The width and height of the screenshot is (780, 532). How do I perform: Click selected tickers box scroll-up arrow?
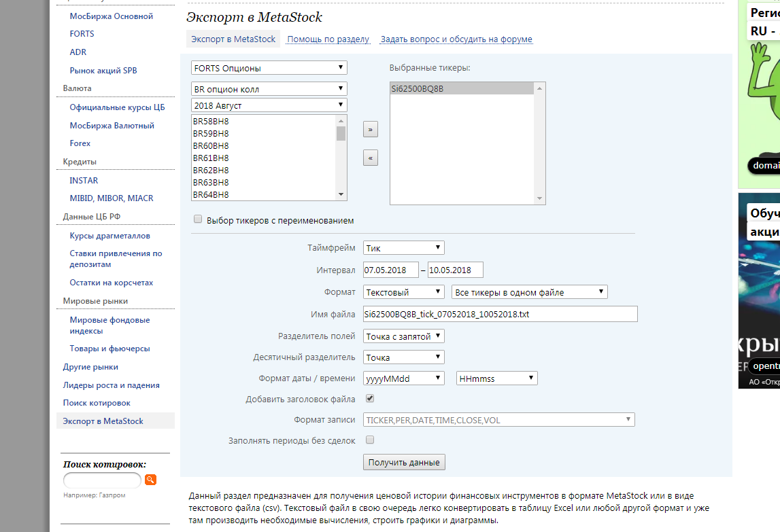539,88
